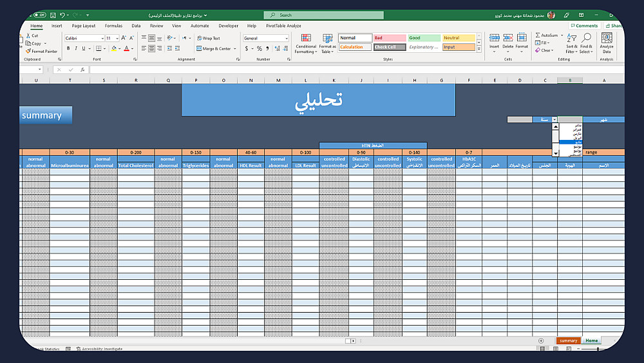Decrease font size with smaller A

pyautogui.click(x=131, y=38)
